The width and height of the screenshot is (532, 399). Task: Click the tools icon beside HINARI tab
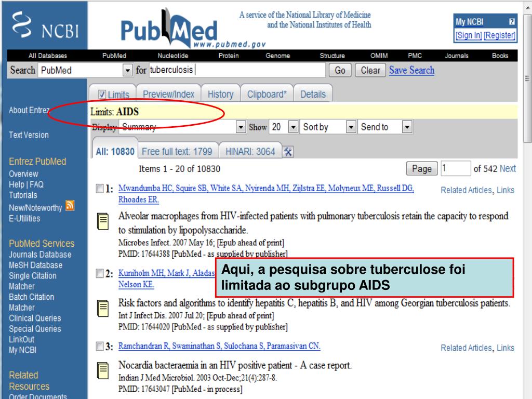(x=288, y=152)
